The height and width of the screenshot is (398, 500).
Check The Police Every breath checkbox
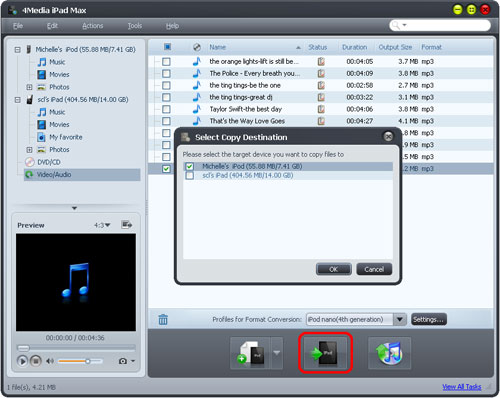click(166, 74)
